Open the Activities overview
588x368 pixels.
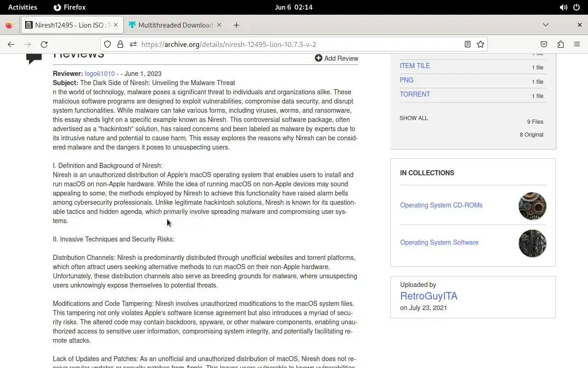(x=23, y=7)
